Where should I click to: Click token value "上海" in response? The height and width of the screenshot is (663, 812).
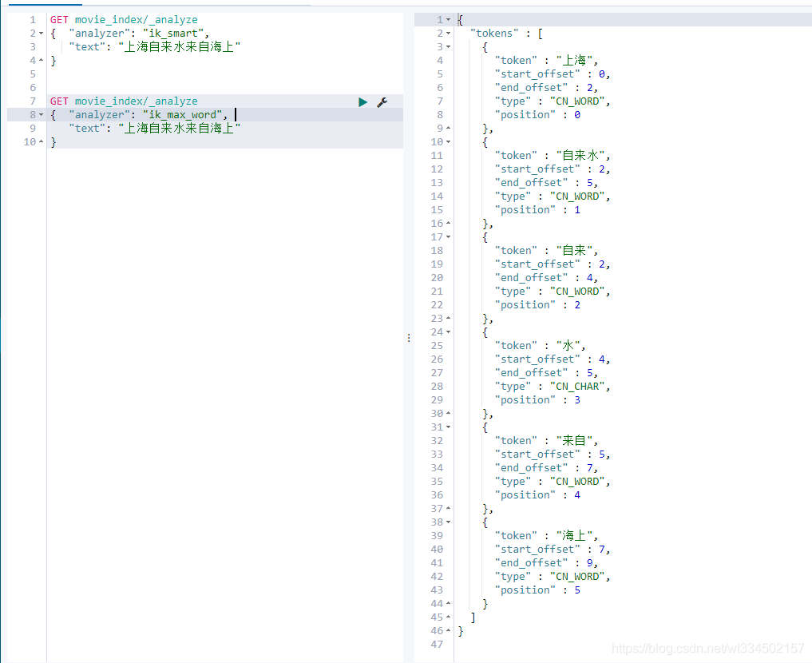tap(574, 61)
